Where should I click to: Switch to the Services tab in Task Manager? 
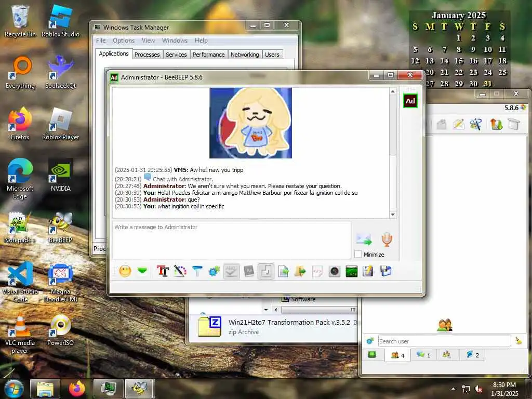[x=176, y=55]
